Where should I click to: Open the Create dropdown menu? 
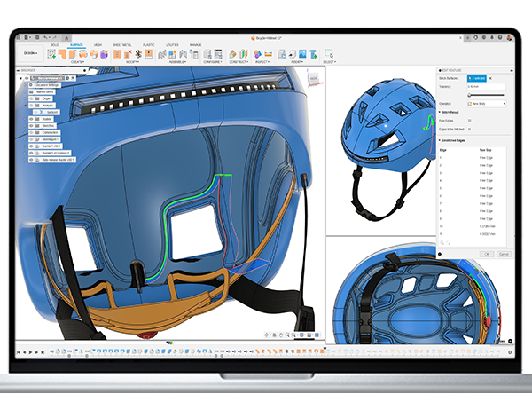pos(78,62)
